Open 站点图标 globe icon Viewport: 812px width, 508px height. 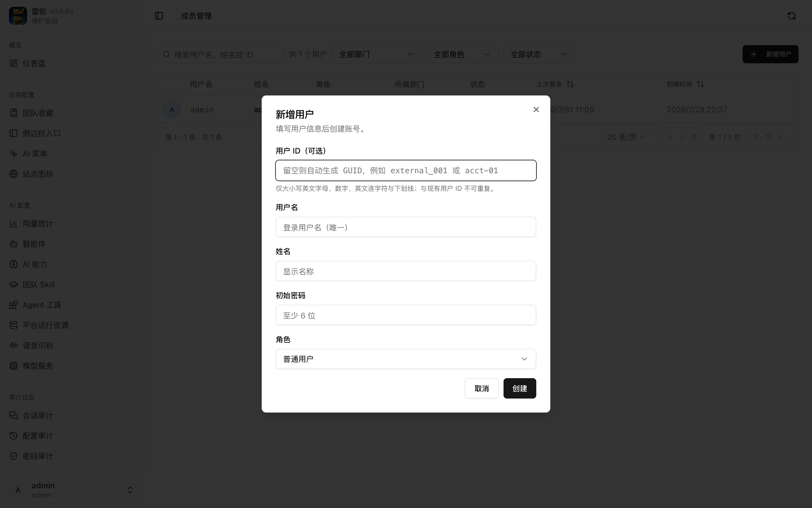(14, 174)
